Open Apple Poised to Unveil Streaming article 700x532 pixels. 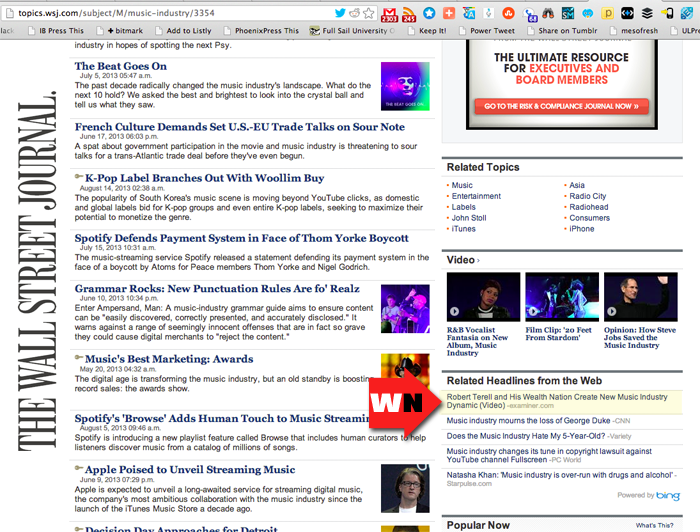(190, 470)
